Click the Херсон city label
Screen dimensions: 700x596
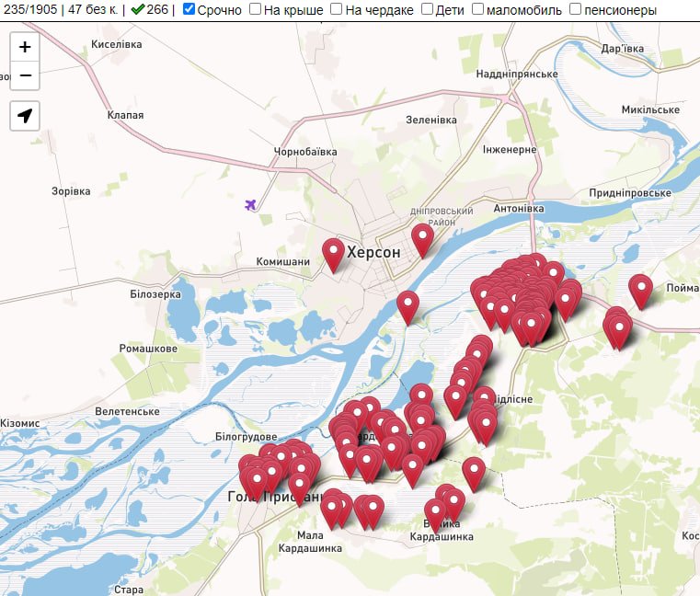click(x=373, y=252)
